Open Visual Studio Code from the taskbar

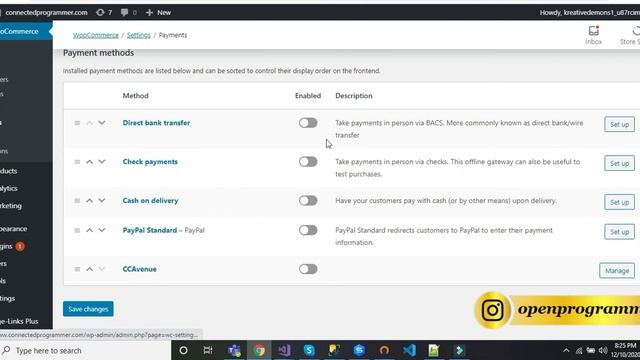pyautogui.click(x=409, y=350)
